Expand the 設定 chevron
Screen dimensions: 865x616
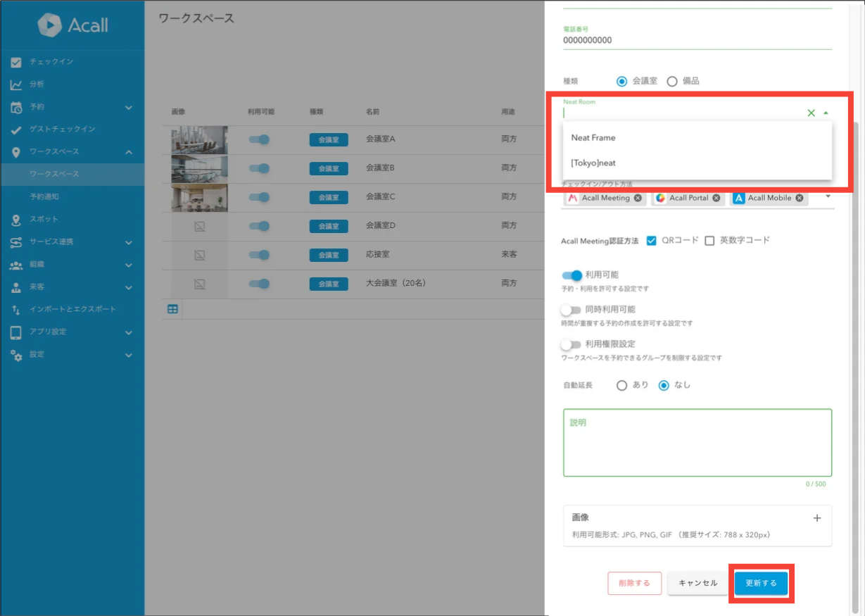pyautogui.click(x=129, y=355)
